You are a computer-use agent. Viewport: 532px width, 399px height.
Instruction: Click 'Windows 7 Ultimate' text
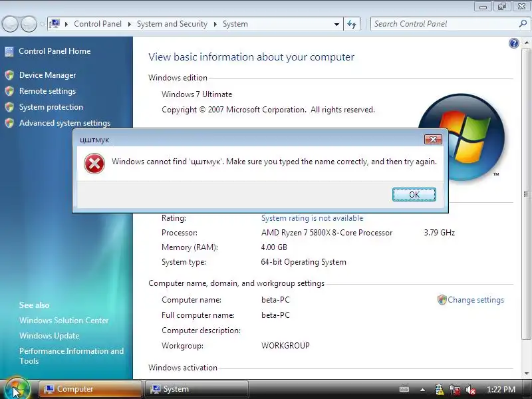[197, 94]
